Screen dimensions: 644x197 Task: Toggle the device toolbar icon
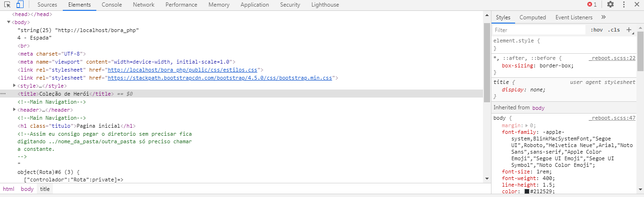(x=20, y=5)
